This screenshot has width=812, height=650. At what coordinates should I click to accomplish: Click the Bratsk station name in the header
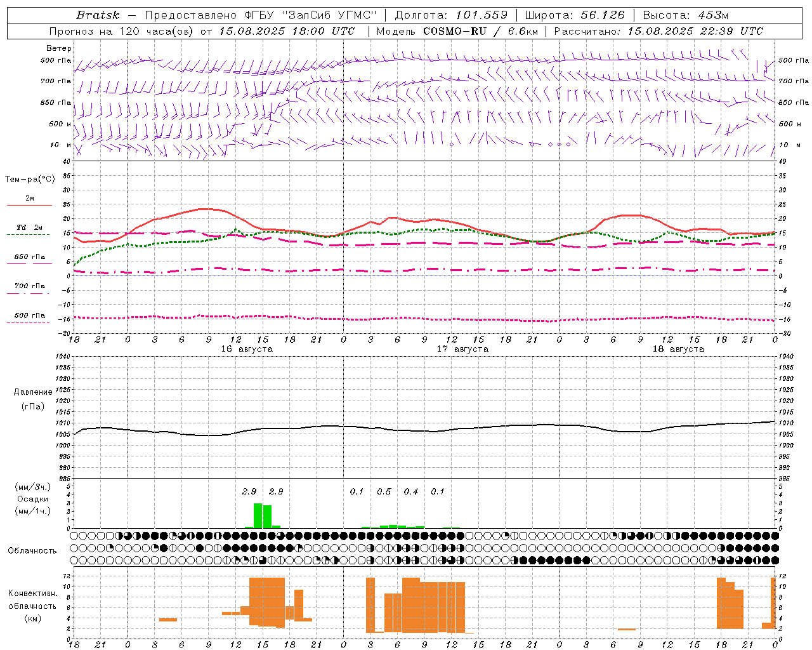pos(98,15)
